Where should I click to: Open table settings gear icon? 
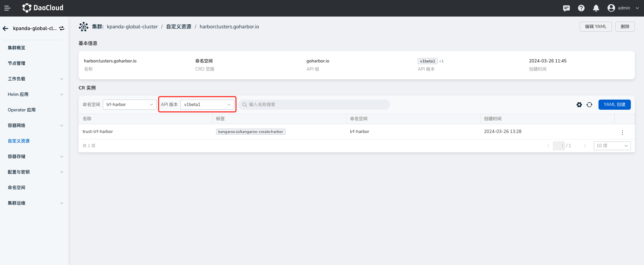tap(579, 105)
